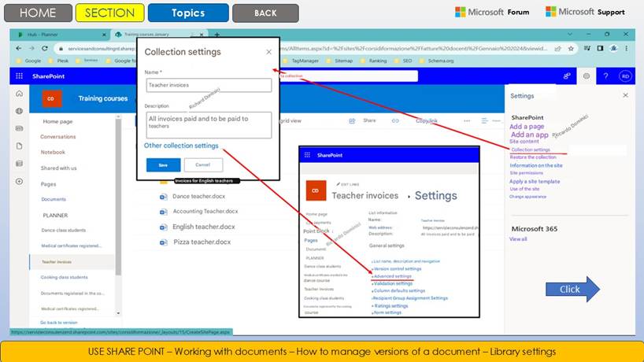The image size is (644, 362).
Task: Select Teacher invoices in navigation
Action: point(57,262)
